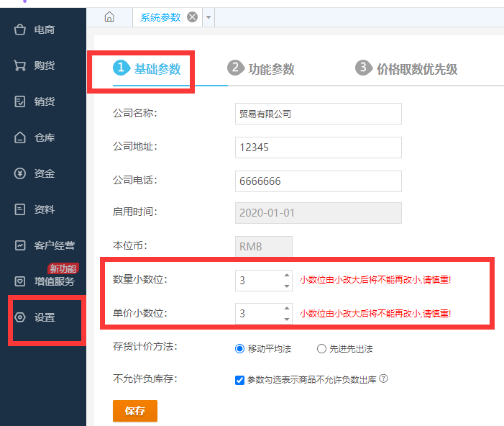The image size is (504, 426).
Task: Decrease 单价小数位 value with down arrow
Action: click(x=287, y=319)
